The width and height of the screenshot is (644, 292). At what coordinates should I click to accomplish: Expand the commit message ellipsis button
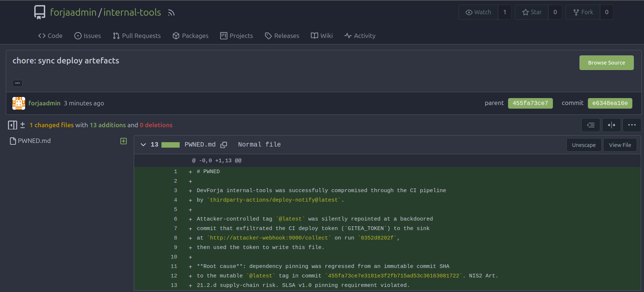click(17, 83)
